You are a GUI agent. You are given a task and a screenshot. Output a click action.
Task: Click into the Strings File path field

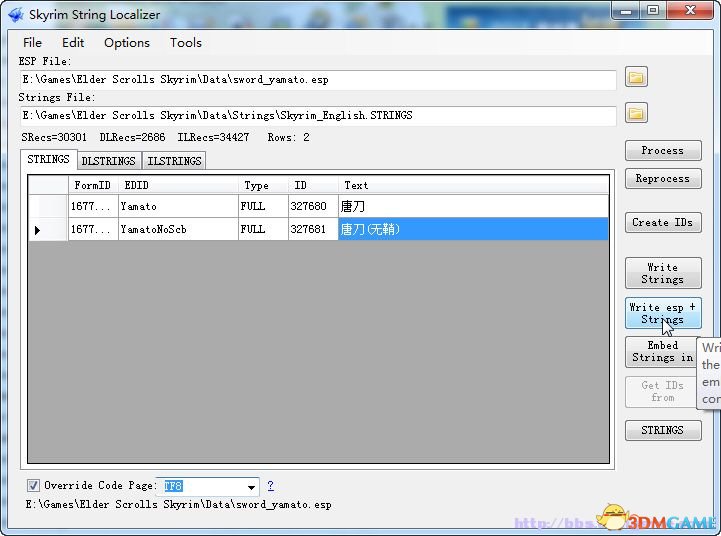(x=318, y=115)
